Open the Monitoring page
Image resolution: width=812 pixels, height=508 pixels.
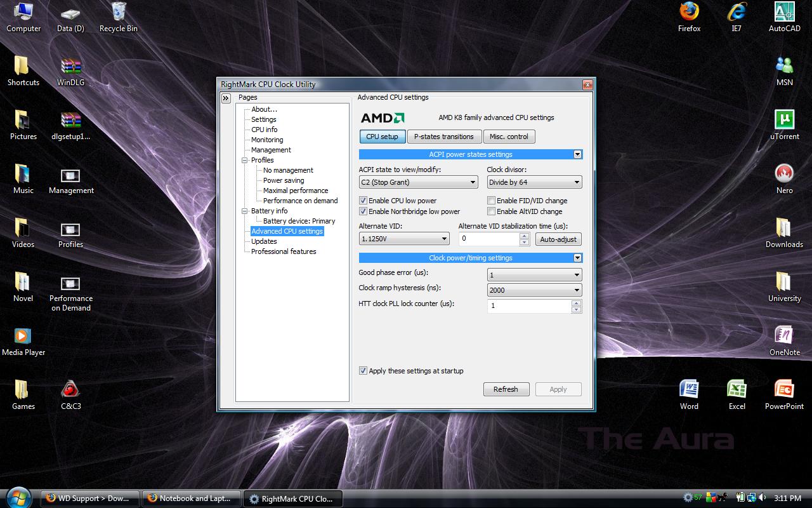pyautogui.click(x=267, y=140)
